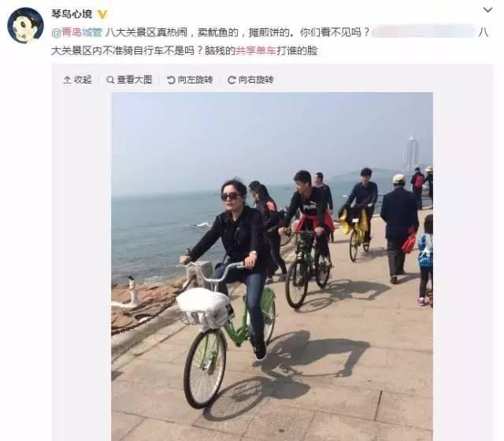Open the @青岛城管 mention link
The width and height of the screenshot is (504, 441).
click(77, 32)
